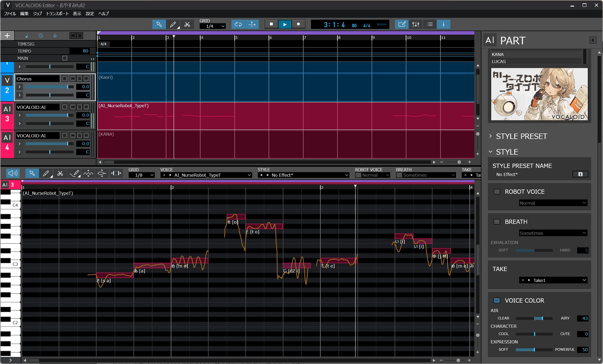Mute VOCALOID:AI track 3
Image resolution: width=603 pixels, height=364 pixels.
pos(73,107)
